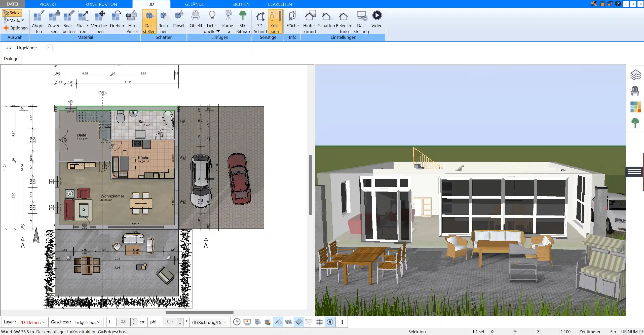Image resolution: width=644 pixels, height=335 pixels.
Task: Toggle the north arrow N button
Action: tap(330, 322)
